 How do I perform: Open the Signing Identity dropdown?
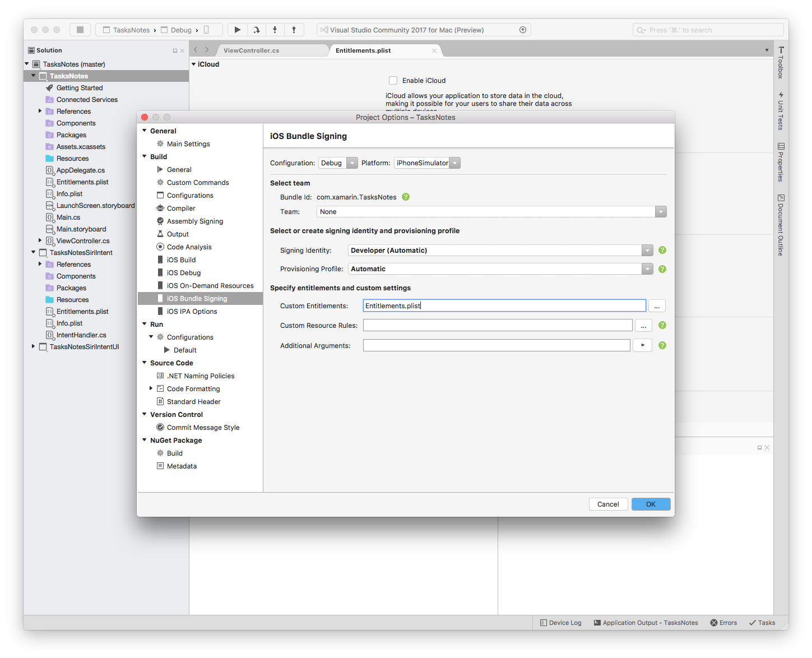pos(500,251)
